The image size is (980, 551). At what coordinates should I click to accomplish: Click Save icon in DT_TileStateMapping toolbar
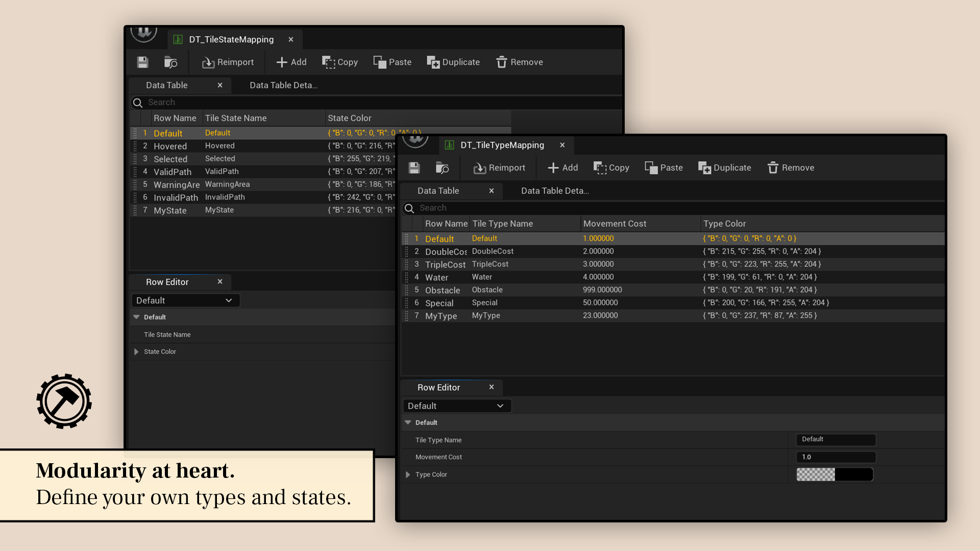pos(142,62)
